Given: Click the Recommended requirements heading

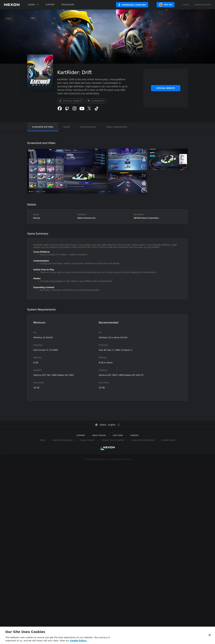Looking at the screenshot, I should tap(108, 323).
